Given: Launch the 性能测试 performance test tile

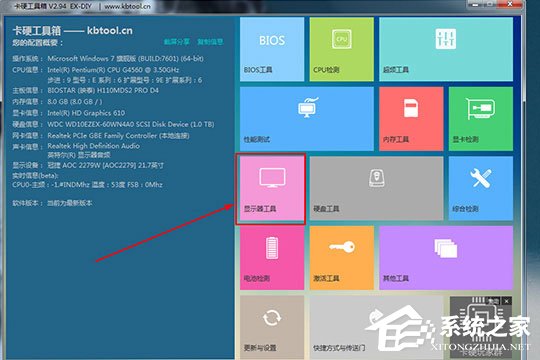Looking at the screenshot, I should point(307,119).
